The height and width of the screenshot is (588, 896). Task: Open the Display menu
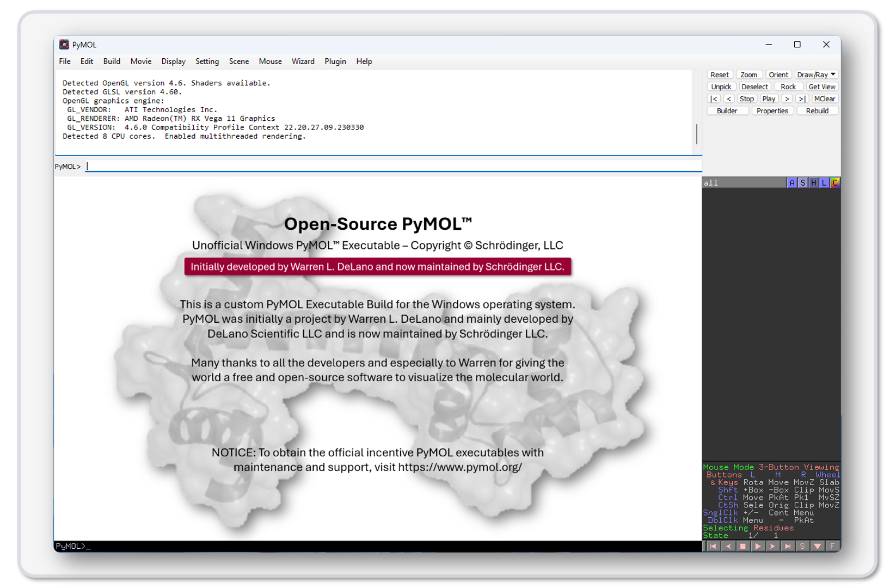pos(174,62)
